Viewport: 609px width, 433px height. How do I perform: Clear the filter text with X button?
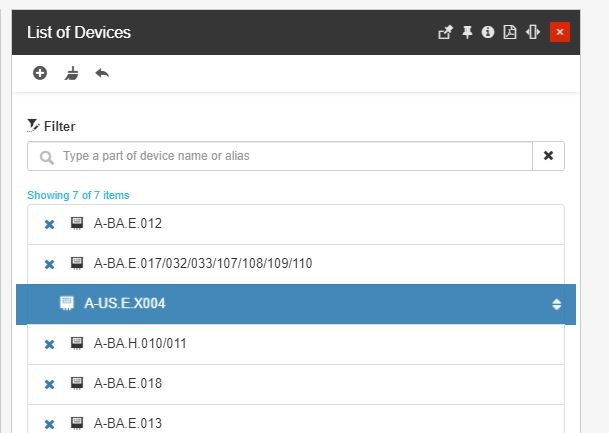click(x=548, y=156)
